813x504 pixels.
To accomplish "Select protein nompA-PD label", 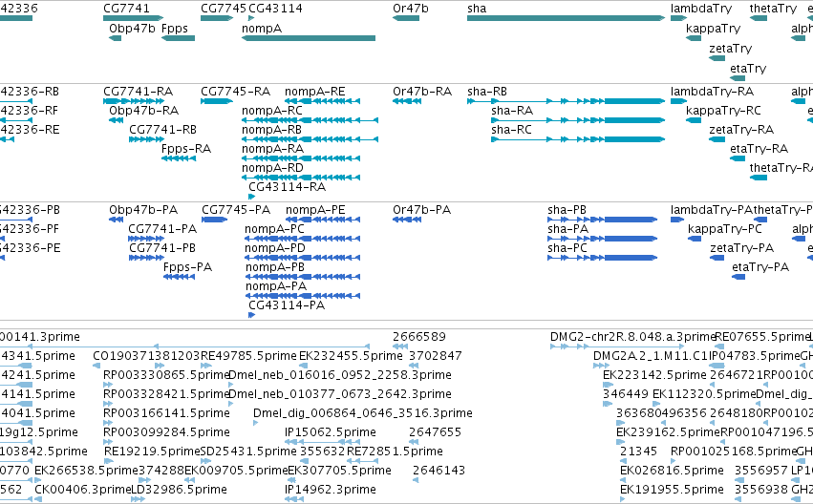I will 275,248.
